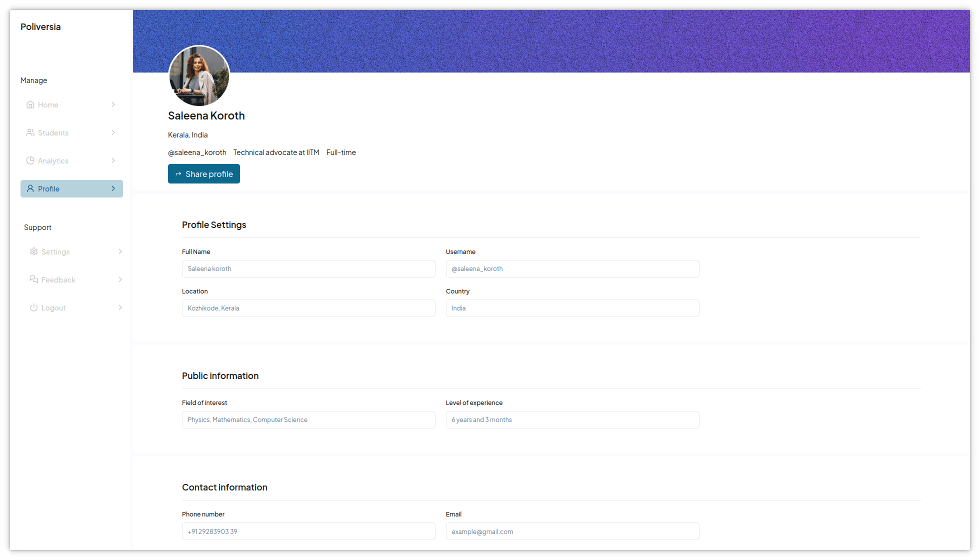Click the Feedback chat bubbles icon
This screenshot has width=980, height=560.
pyautogui.click(x=34, y=279)
